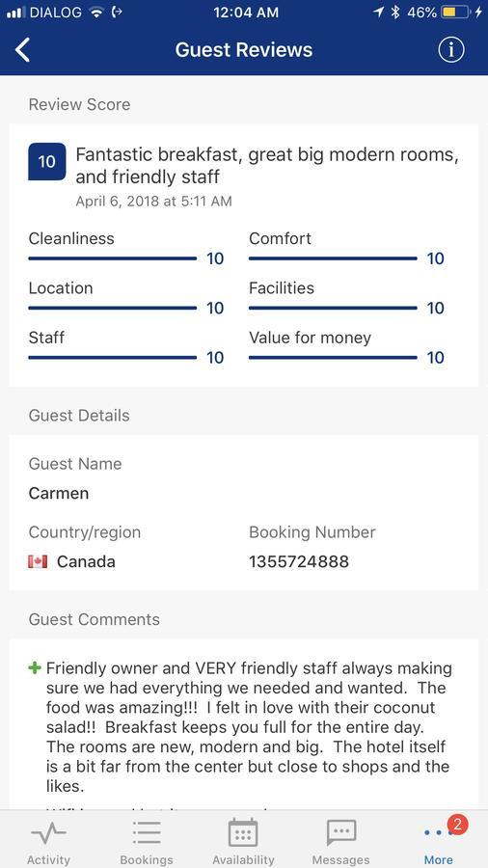Image resolution: width=488 pixels, height=868 pixels.
Task: Tap the red notification badge showing 2
Action: pos(457,825)
